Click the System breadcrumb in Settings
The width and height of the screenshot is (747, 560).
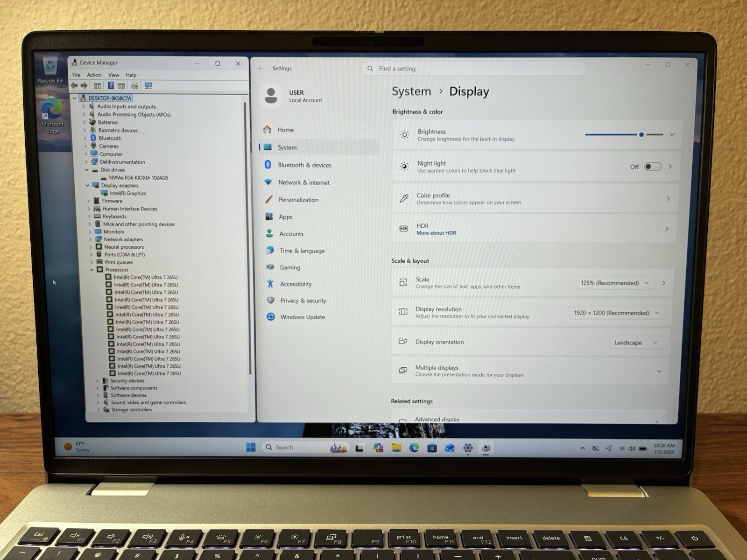(411, 91)
